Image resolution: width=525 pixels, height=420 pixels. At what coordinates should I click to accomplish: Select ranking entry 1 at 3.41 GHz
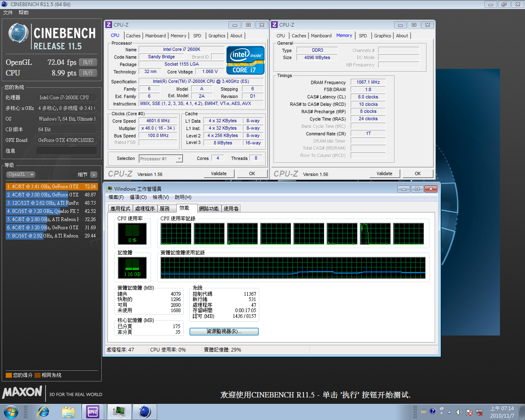point(52,187)
